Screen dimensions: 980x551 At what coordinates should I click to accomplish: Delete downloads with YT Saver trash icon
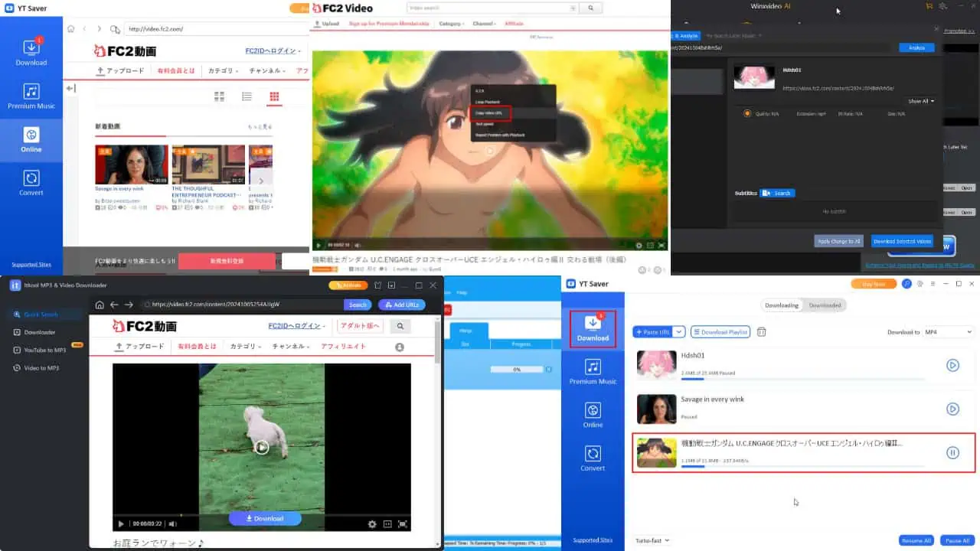point(762,332)
